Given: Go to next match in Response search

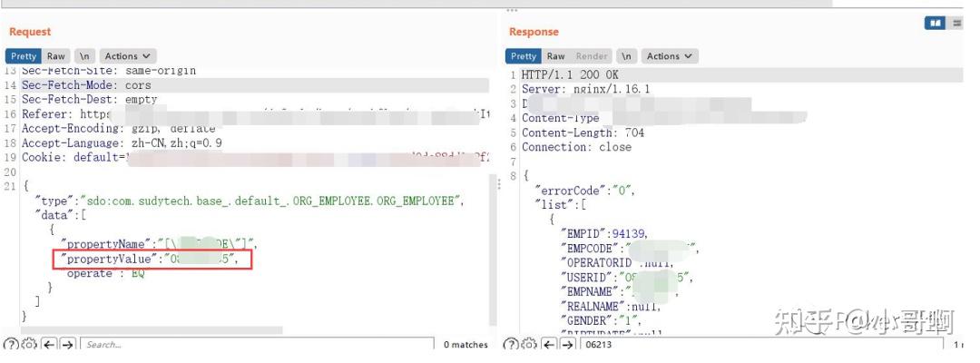Looking at the screenshot, I should [x=567, y=345].
